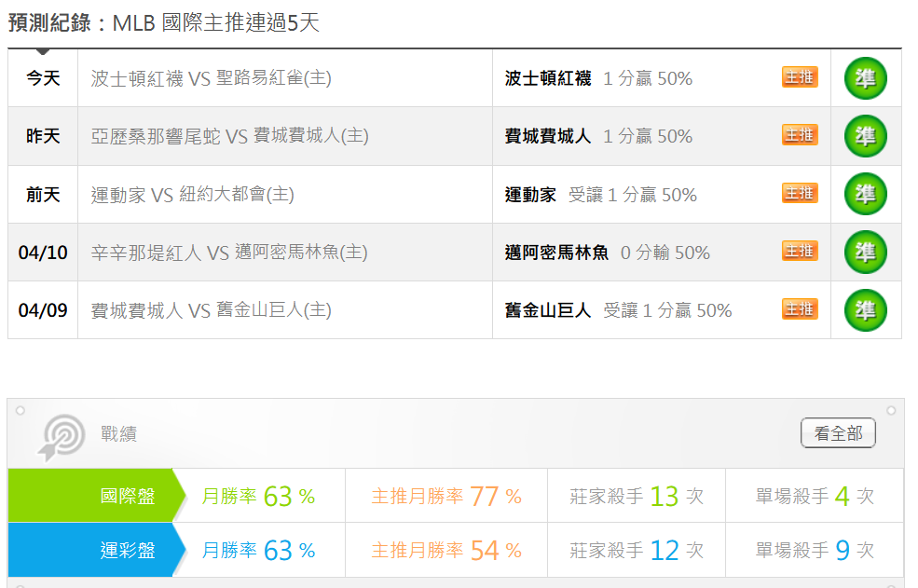Click orange 主推 tag for 運動家 pick
Screen dimensions: 918x588
[799, 193]
